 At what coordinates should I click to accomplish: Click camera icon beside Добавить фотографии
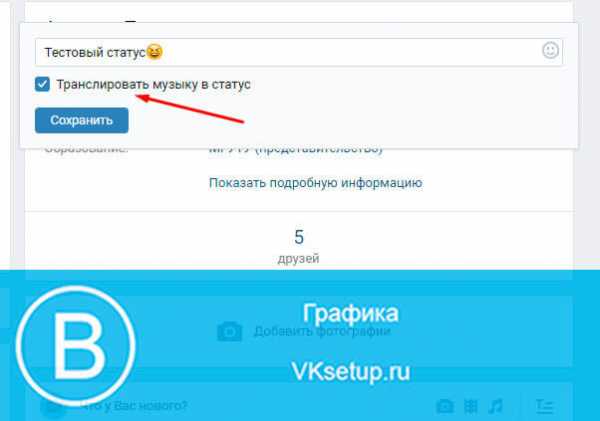(x=230, y=331)
